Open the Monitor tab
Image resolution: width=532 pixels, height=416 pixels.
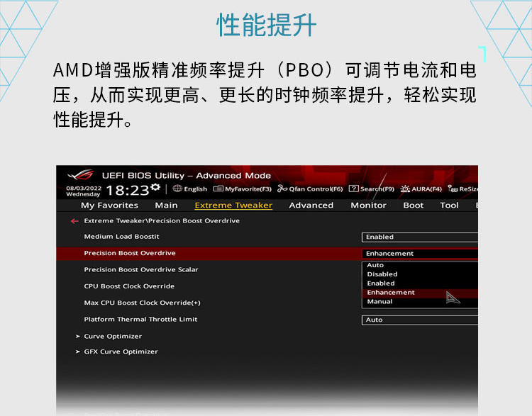(368, 205)
